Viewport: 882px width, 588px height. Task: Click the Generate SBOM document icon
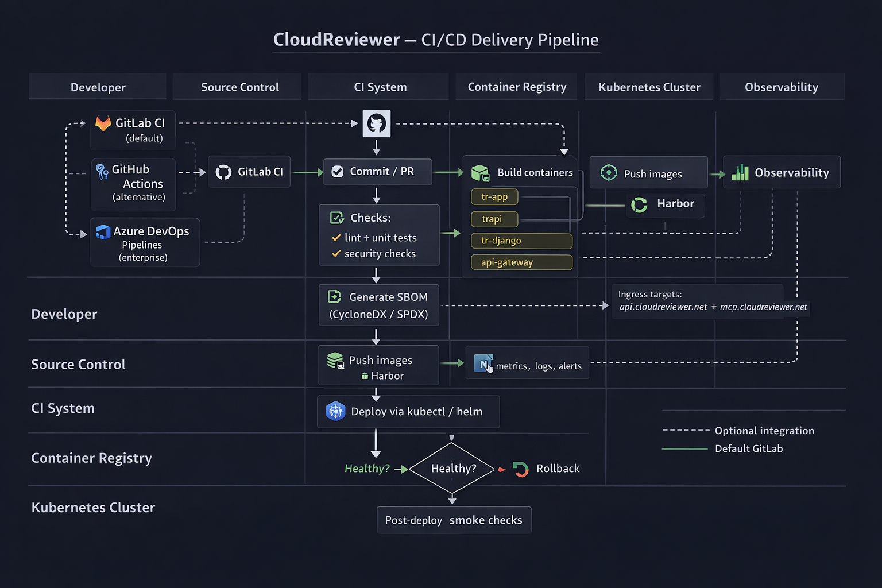[x=334, y=296]
